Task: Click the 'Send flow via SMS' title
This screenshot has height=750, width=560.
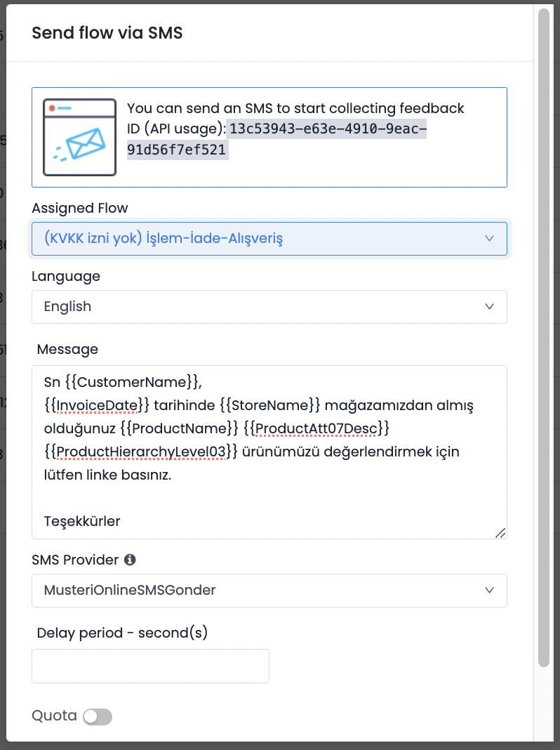Action: pyautogui.click(x=107, y=33)
